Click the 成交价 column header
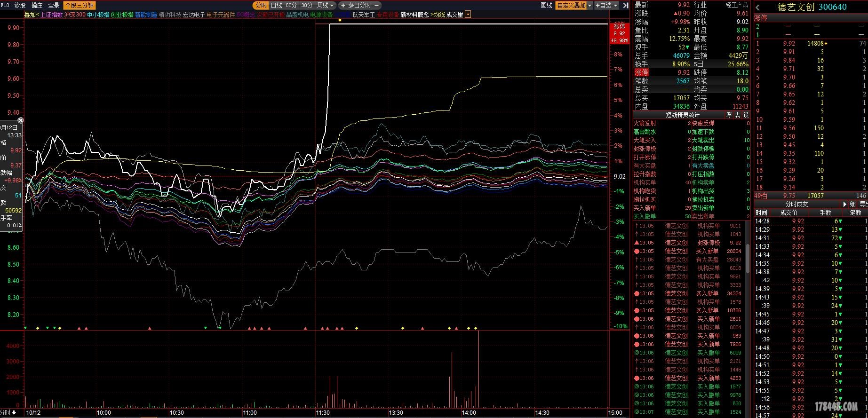This screenshot has height=418, width=868. [788, 213]
